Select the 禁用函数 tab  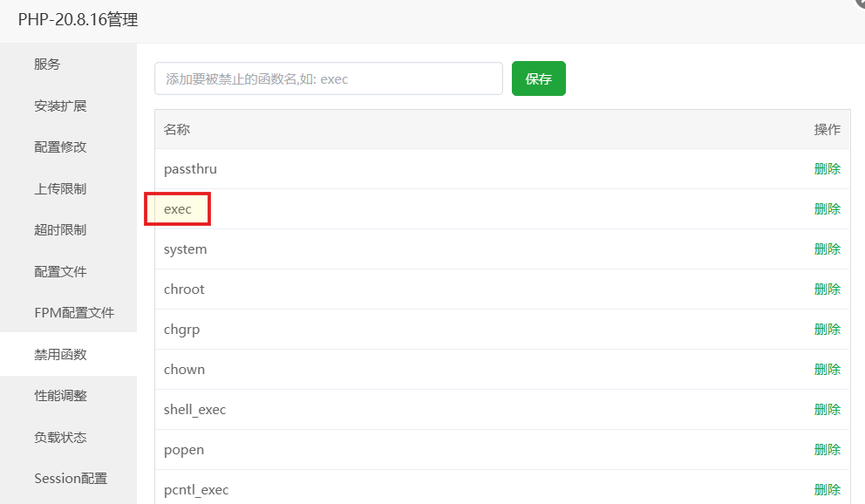click(60, 355)
